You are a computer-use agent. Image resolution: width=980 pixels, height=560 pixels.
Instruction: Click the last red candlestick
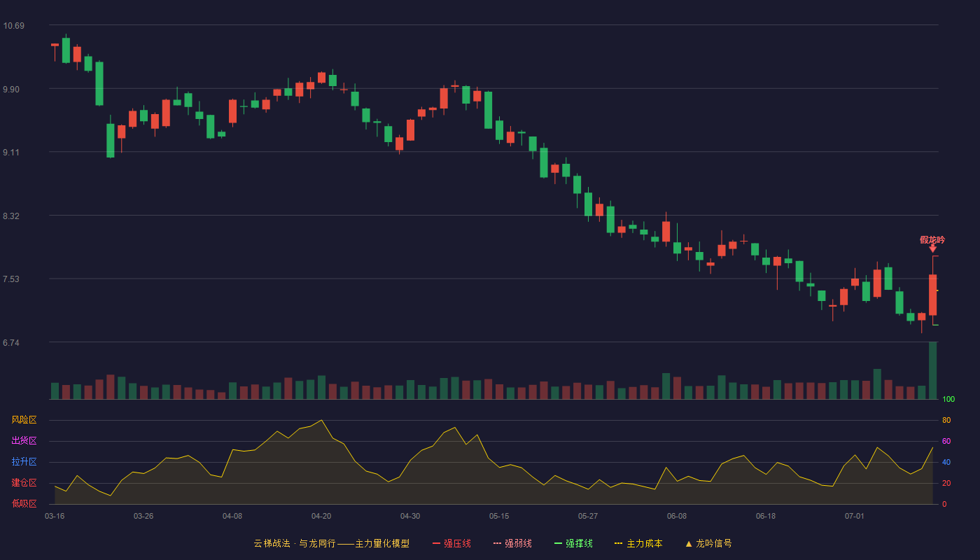(933, 295)
